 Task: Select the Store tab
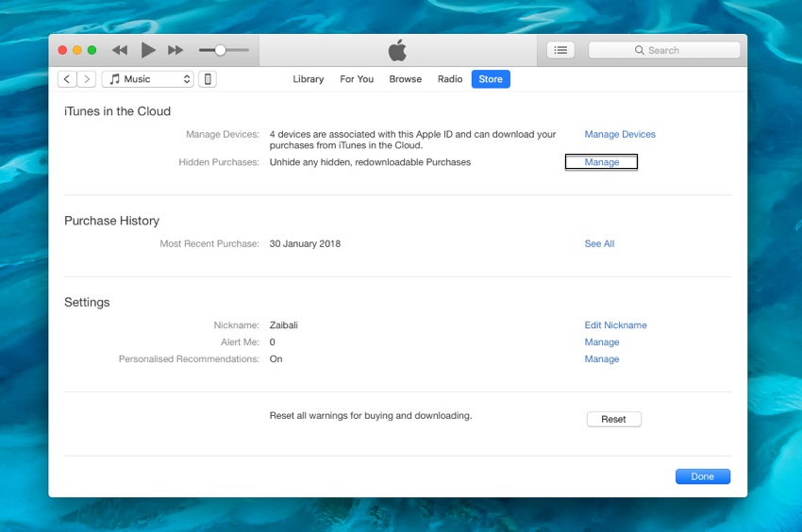[491, 79]
